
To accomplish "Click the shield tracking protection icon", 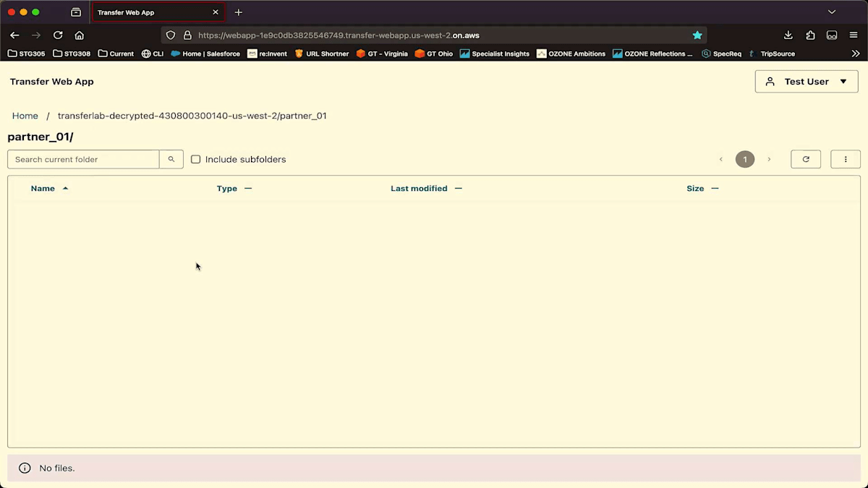I will [171, 35].
